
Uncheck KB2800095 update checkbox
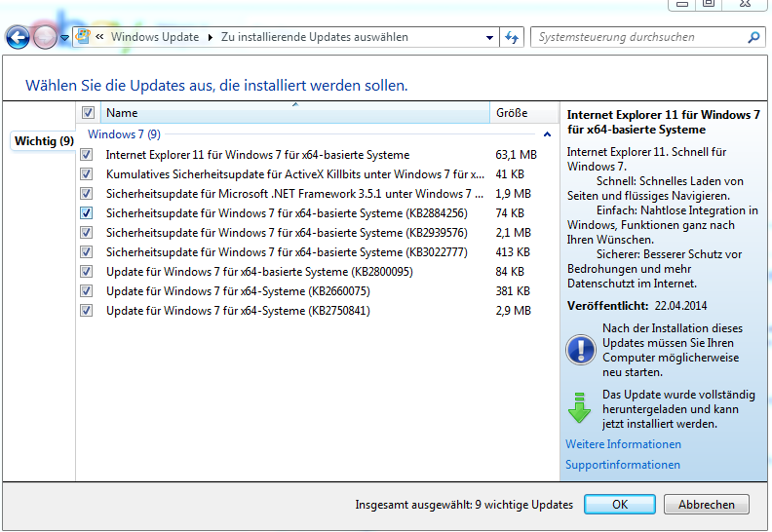(x=87, y=272)
